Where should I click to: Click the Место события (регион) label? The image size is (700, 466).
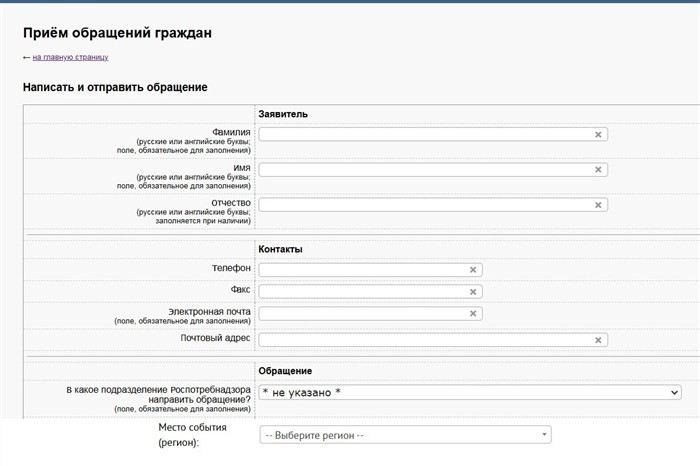pyautogui.click(x=192, y=435)
